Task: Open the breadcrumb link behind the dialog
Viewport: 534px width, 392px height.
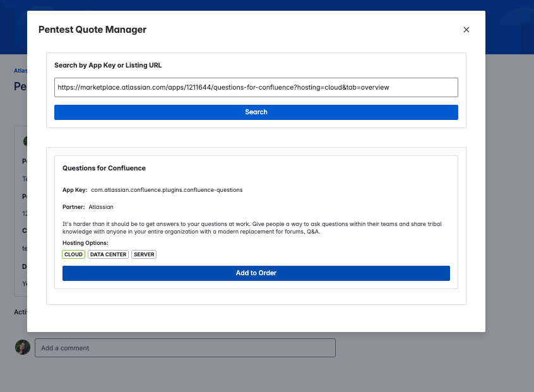Action: point(20,70)
